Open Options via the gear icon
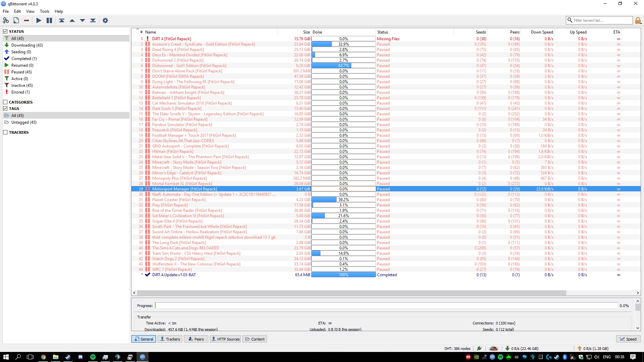The image size is (644, 362). (x=105, y=20)
